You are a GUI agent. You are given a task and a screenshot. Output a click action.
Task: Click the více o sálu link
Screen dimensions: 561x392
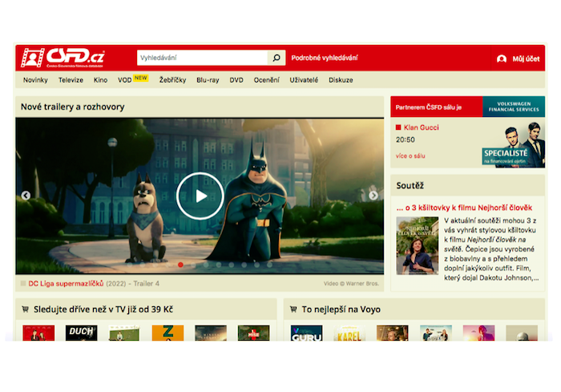pos(410,156)
